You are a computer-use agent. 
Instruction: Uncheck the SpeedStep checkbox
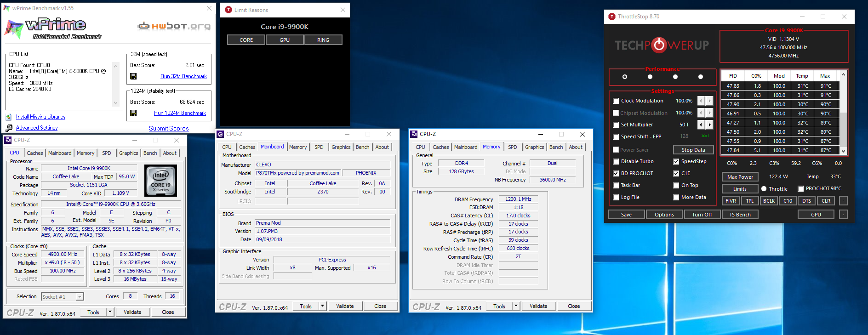tap(676, 162)
